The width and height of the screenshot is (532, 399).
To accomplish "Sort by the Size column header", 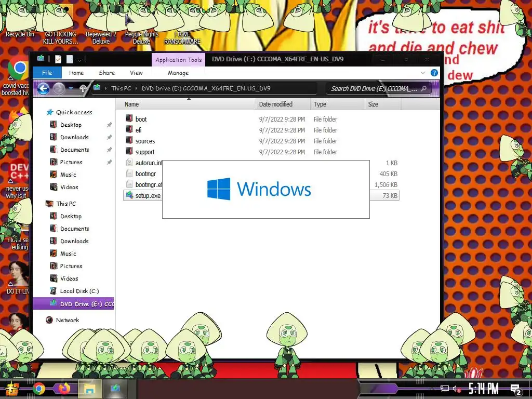I will [x=383, y=104].
